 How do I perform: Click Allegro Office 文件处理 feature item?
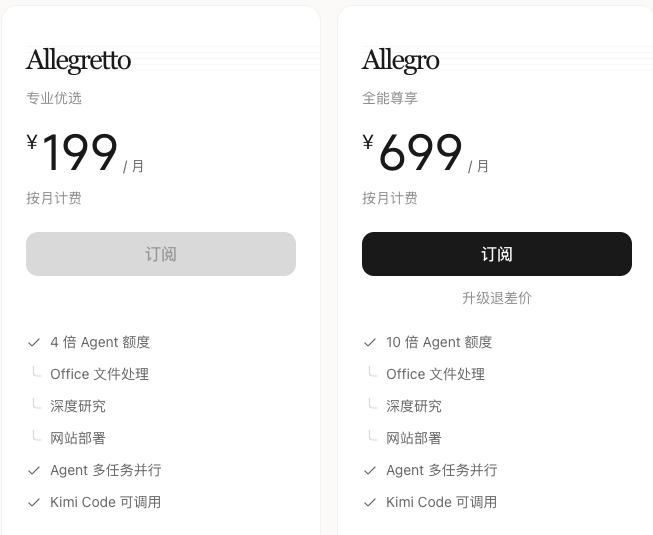point(435,374)
